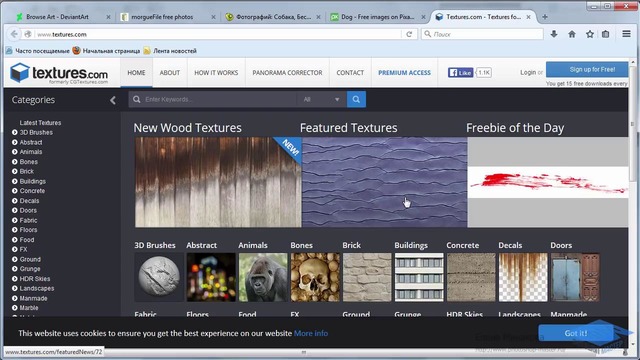Select Landscapes in sidebar list
The height and width of the screenshot is (360, 640).
37,288
